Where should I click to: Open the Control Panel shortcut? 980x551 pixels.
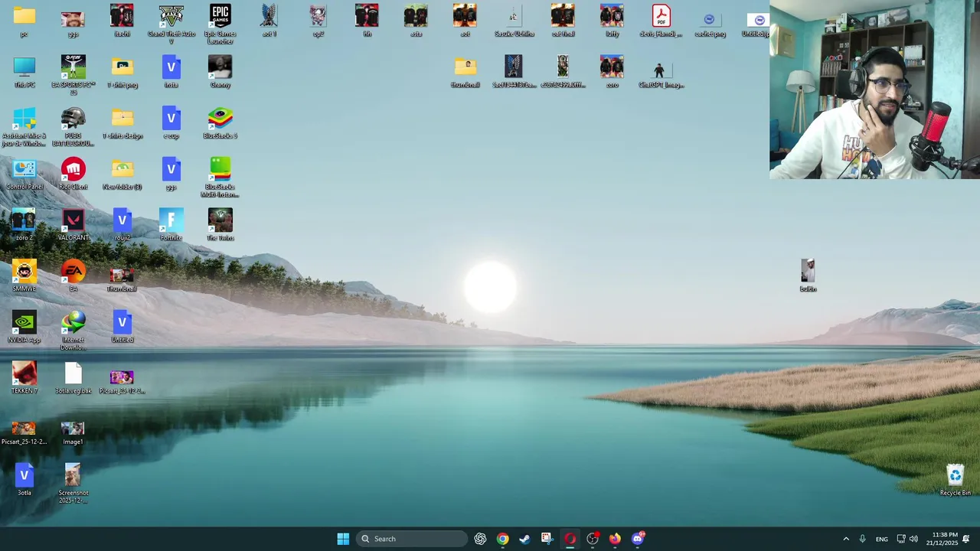tap(24, 174)
